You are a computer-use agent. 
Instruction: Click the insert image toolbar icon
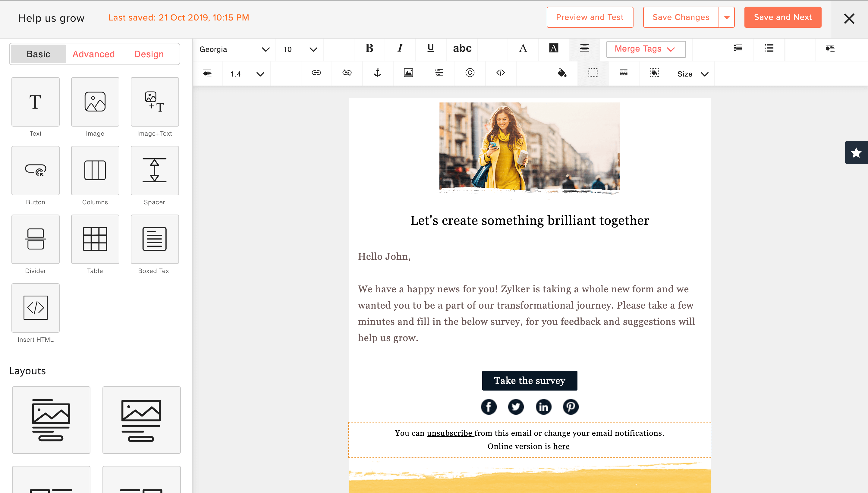point(408,73)
